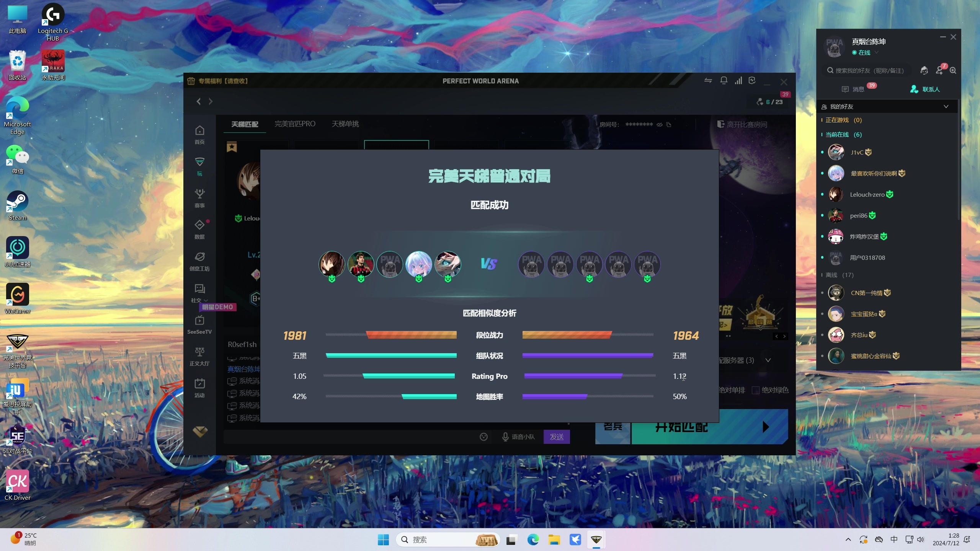Show hidden system tray icons
This screenshot has width=980, height=551.
point(848,540)
